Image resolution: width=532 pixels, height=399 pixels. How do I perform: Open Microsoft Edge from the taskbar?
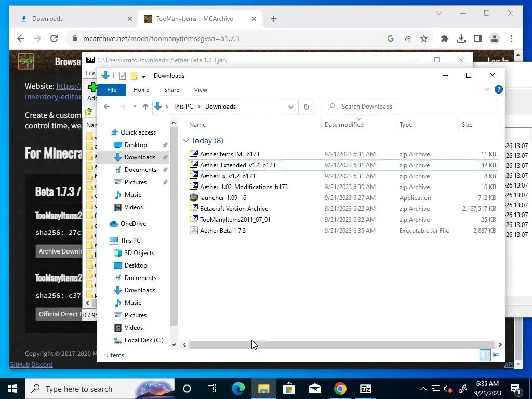[x=238, y=389]
